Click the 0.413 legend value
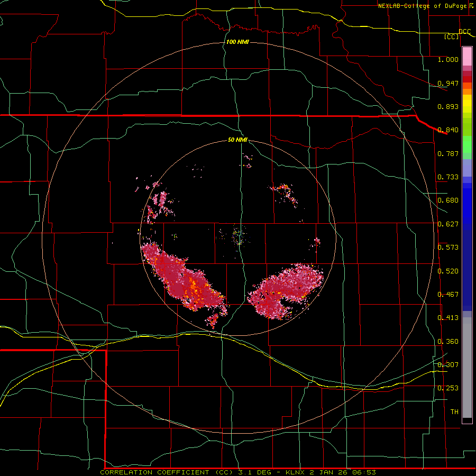476x476 pixels. coord(448,318)
